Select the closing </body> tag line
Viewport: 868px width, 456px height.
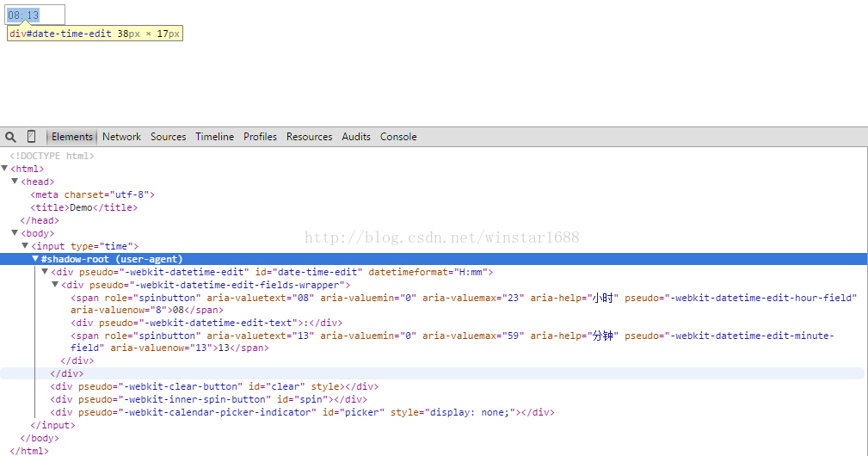click(40, 438)
